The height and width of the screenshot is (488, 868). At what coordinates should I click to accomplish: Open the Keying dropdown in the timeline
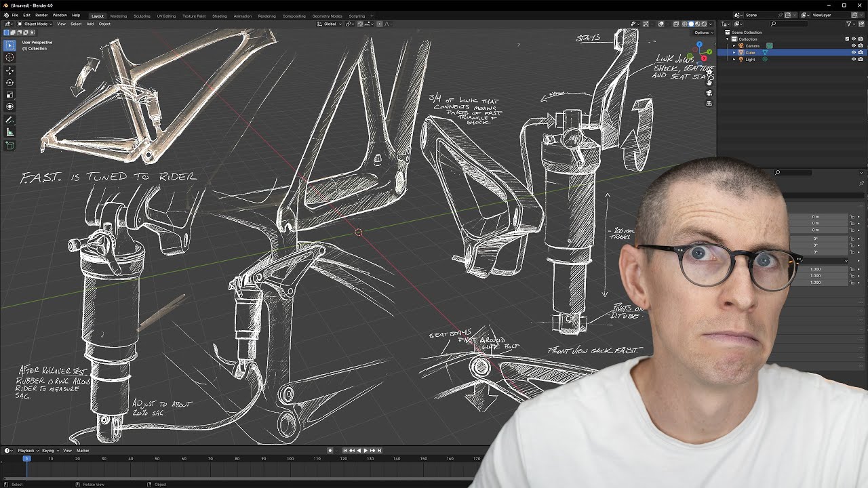pyautogui.click(x=50, y=451)
